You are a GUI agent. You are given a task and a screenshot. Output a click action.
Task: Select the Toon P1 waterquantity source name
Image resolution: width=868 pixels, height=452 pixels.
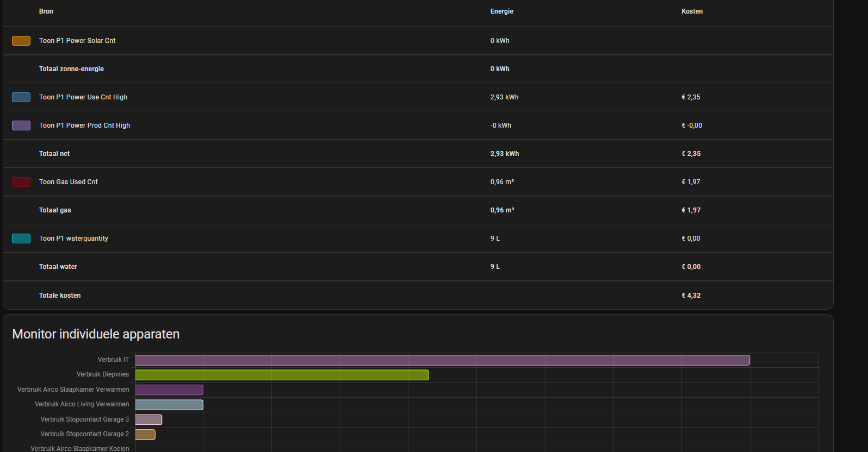tap(73, 238)
